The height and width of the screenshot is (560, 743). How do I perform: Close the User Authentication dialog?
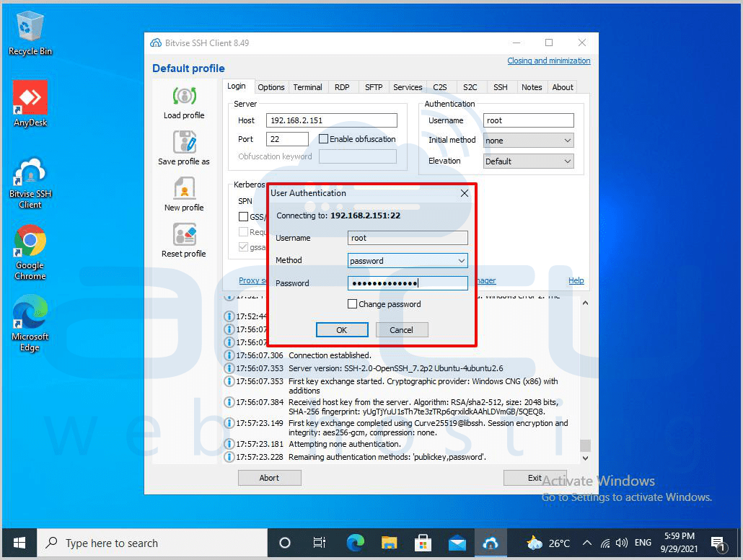[465, 192]
